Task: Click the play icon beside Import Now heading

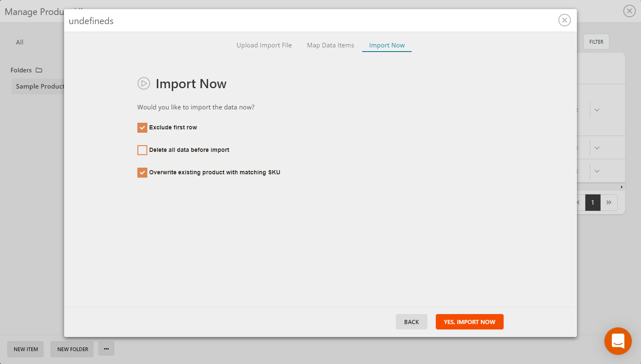Action: point(144,83)
